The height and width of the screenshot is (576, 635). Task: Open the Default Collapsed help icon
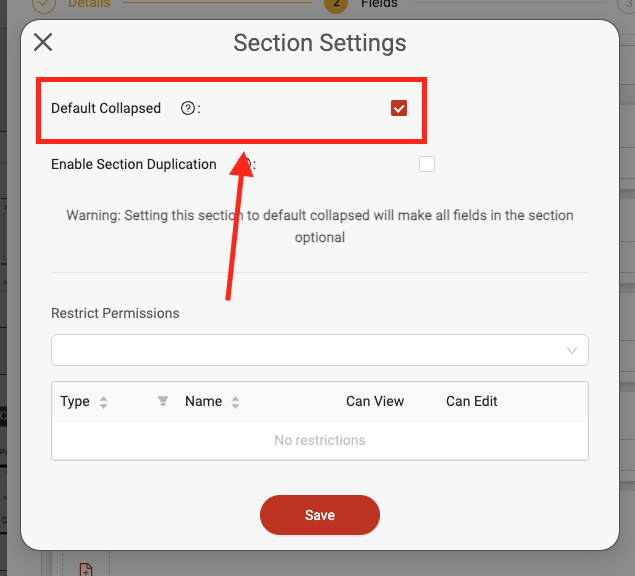coord(188,108)
